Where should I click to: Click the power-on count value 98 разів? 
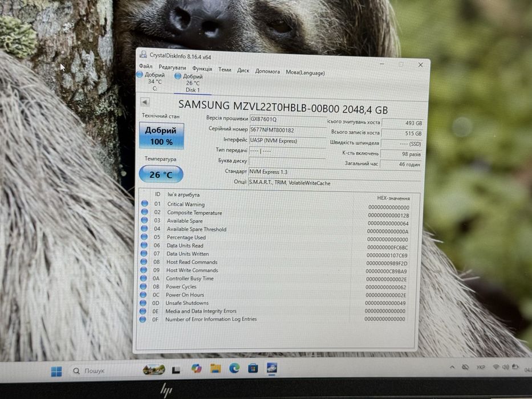(x=401, y=154)
